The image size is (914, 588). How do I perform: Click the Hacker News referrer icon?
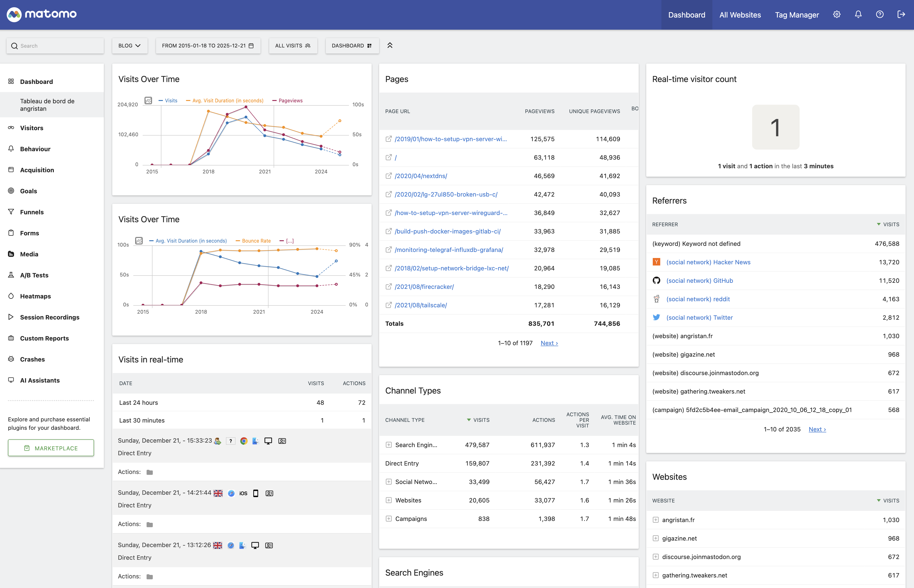pyautogui.click(x=657, y=262)
